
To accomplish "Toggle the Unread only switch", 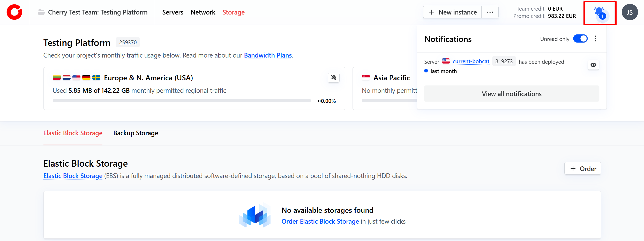I will [580, 39].
